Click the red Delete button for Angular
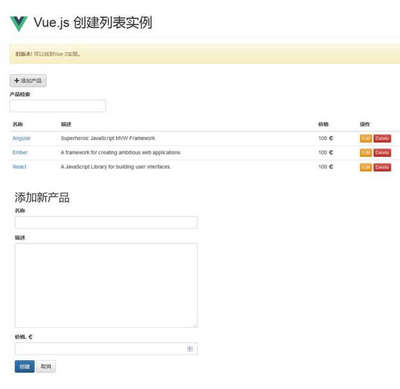 click(x=382, y=138)
